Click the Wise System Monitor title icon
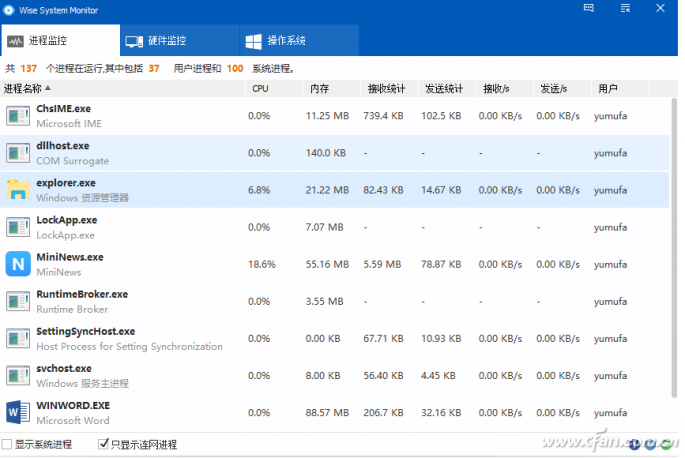The height and width of the screenshot is (458, 685). pyautogui.click(x=8, y=10)
